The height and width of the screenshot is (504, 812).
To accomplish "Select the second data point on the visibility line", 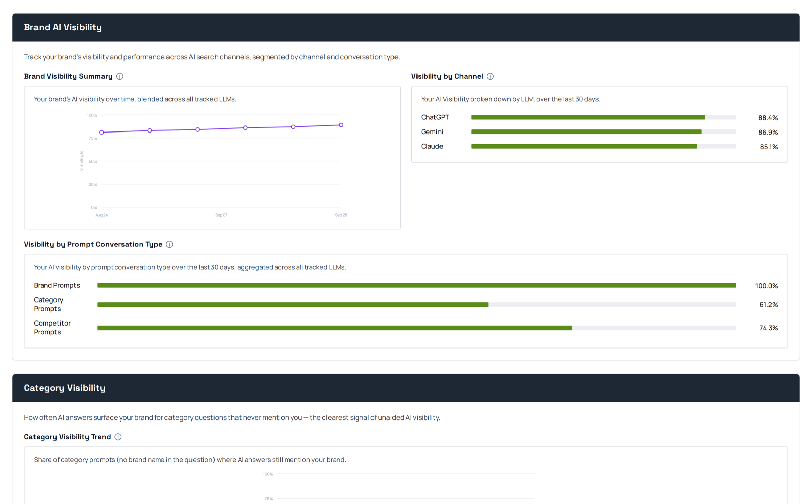I will (x=150, y=130).
